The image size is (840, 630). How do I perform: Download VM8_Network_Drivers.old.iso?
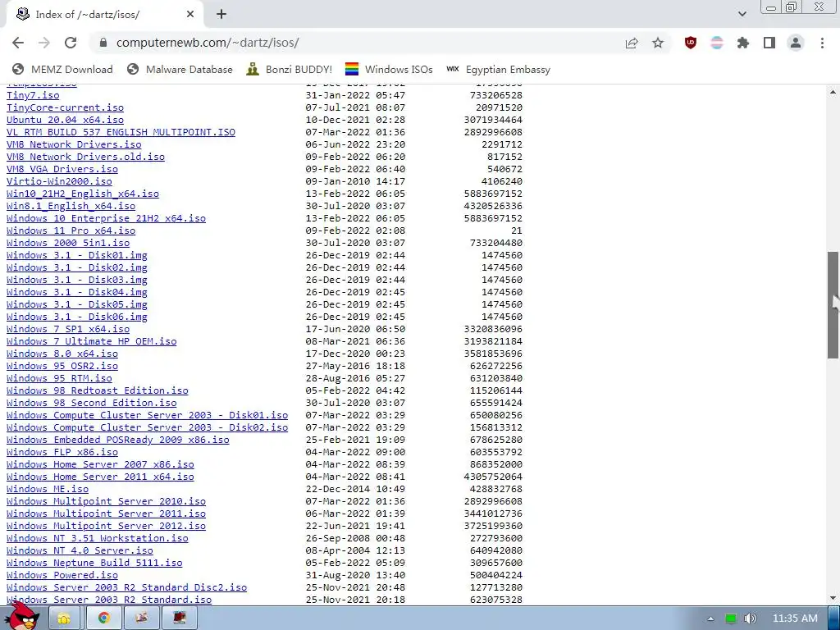tap(85, 157)
